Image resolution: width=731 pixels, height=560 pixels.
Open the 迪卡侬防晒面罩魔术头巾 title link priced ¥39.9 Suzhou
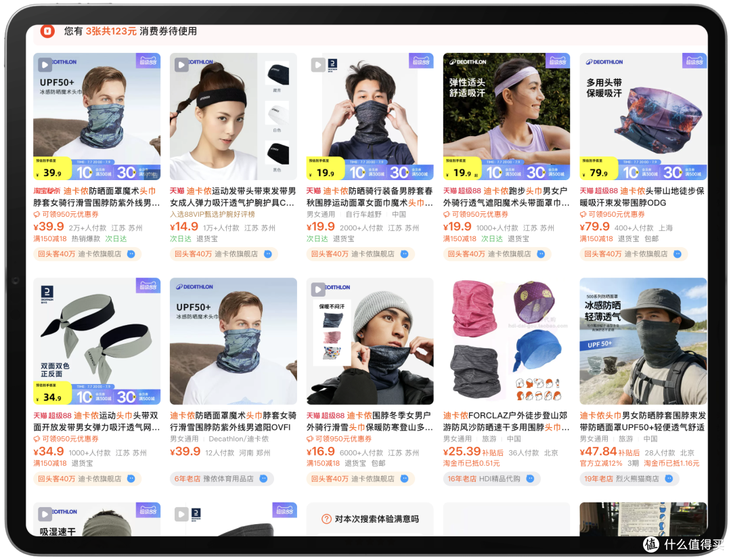click(97, 197)
